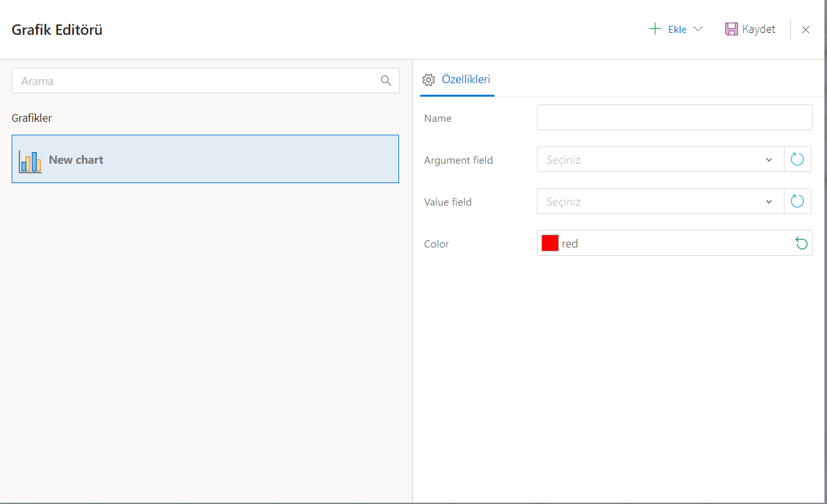
Task: Click the Argument field dropdown arrow
Action: [769, 160]
